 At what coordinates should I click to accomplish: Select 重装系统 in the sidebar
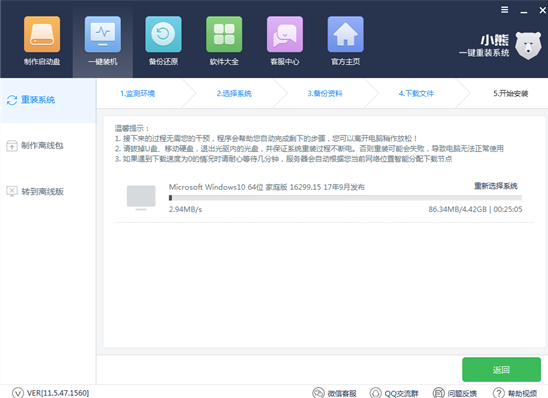coord(48,100)
